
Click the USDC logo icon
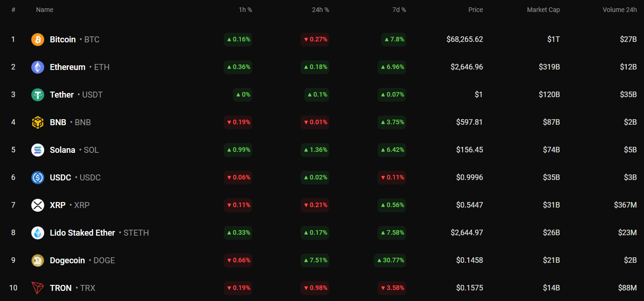(38, 178)
